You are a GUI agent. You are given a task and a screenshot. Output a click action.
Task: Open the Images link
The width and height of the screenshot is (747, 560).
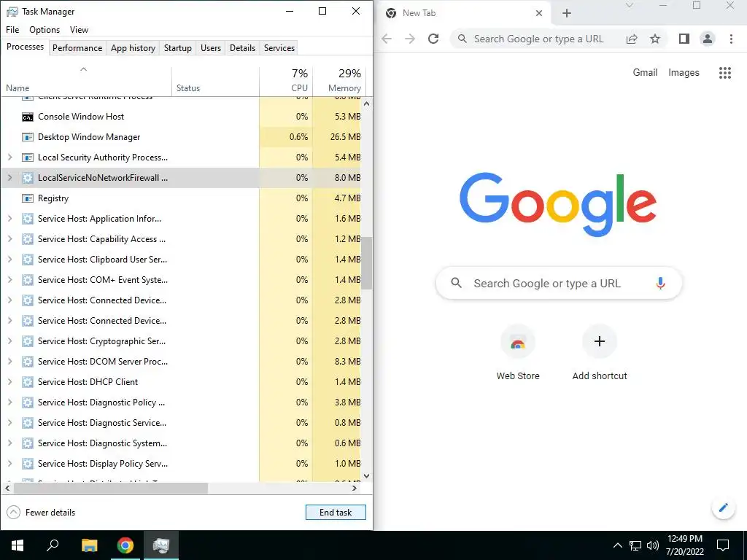tap(684, 72)
